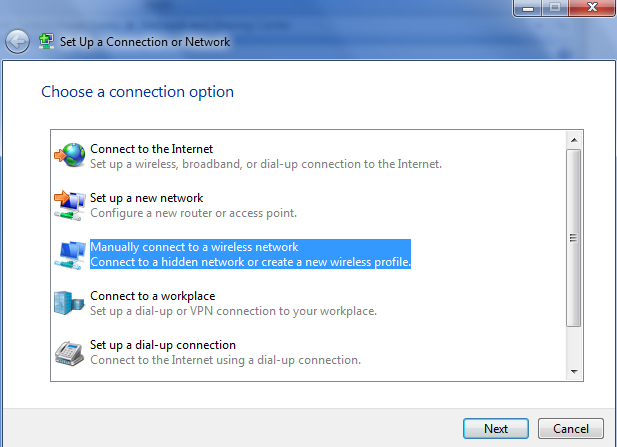Click the network wizard icon beside the title

[x=46, y=41]
